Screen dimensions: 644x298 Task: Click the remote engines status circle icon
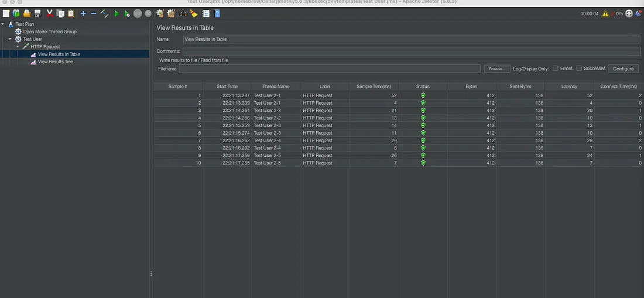coord(629,13)
